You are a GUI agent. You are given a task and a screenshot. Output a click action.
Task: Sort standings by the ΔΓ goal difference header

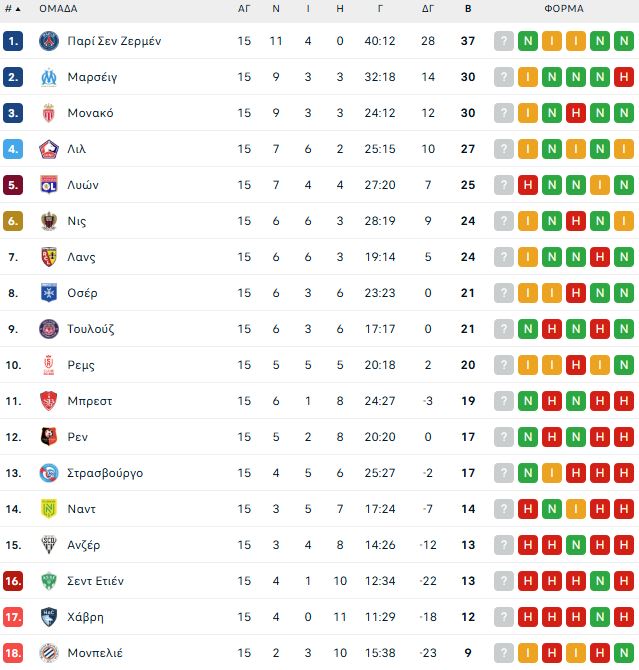tap(428, 8)
